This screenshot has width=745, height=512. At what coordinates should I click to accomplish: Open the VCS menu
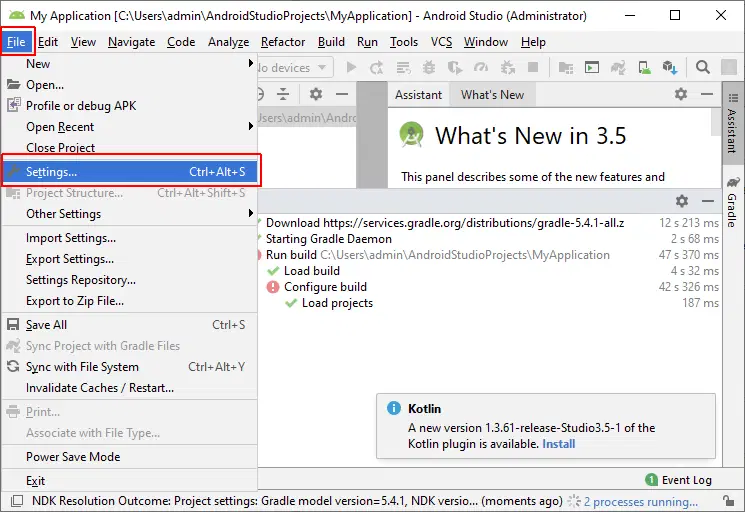pos(441,42)
